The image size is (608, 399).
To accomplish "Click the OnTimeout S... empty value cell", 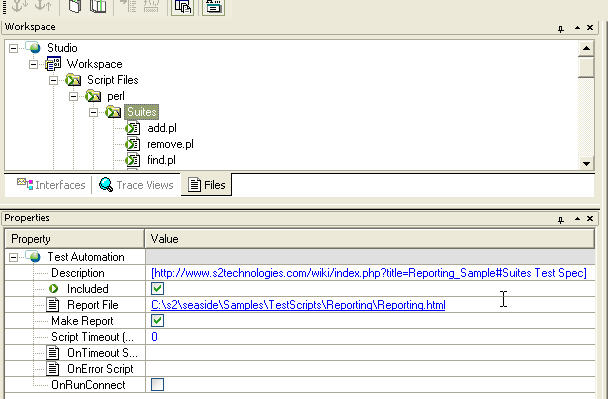I will pos(370,353).
